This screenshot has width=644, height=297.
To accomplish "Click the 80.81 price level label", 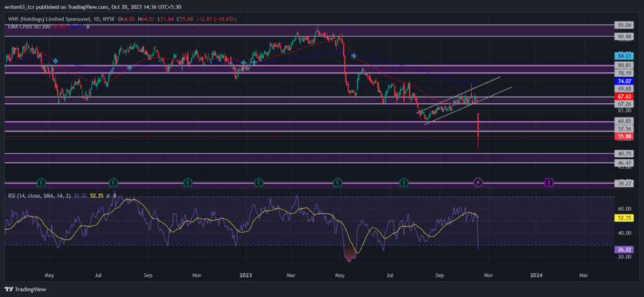I will [x=623, y=65].
